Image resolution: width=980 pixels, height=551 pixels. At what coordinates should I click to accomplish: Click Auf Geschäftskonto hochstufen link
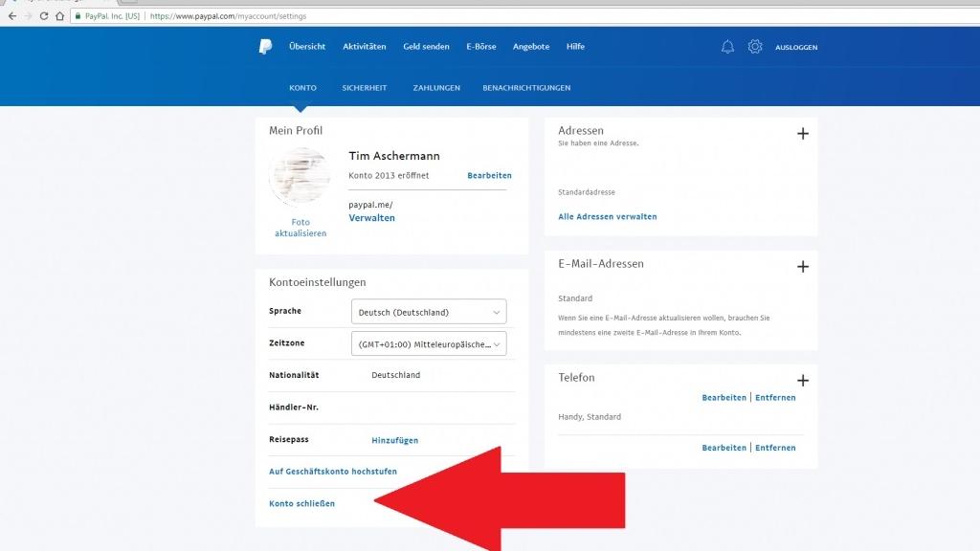pyautogui.click(x=332, y=472)
